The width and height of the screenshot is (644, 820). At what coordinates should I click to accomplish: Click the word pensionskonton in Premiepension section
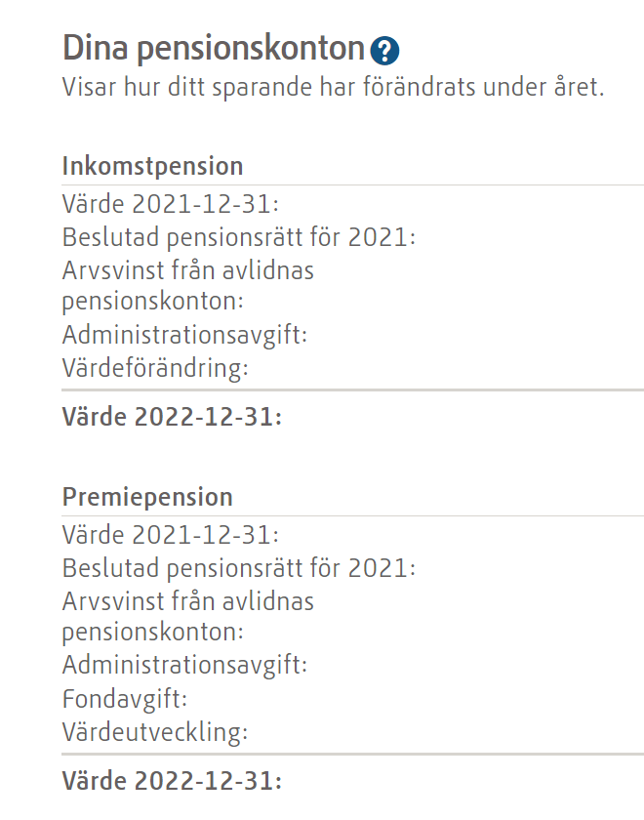(x=152, y=633)
